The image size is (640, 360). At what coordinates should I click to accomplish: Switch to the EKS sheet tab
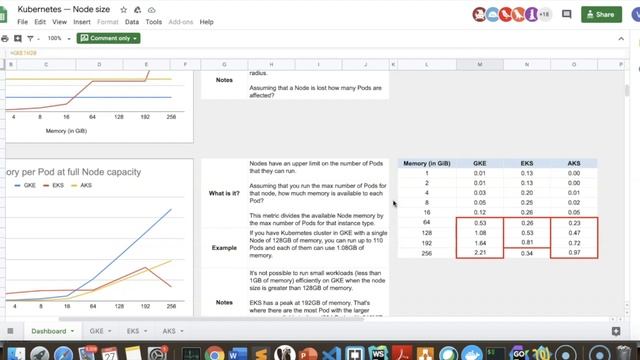133,331
